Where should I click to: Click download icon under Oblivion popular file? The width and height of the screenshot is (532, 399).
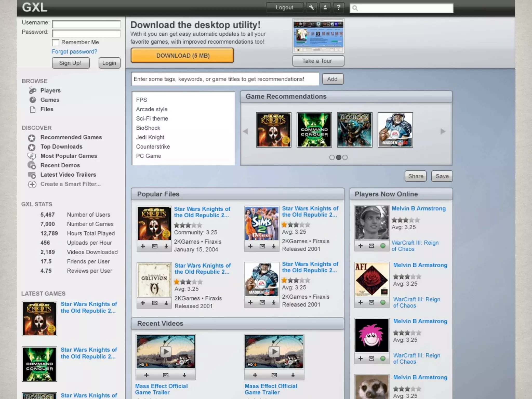166,303
